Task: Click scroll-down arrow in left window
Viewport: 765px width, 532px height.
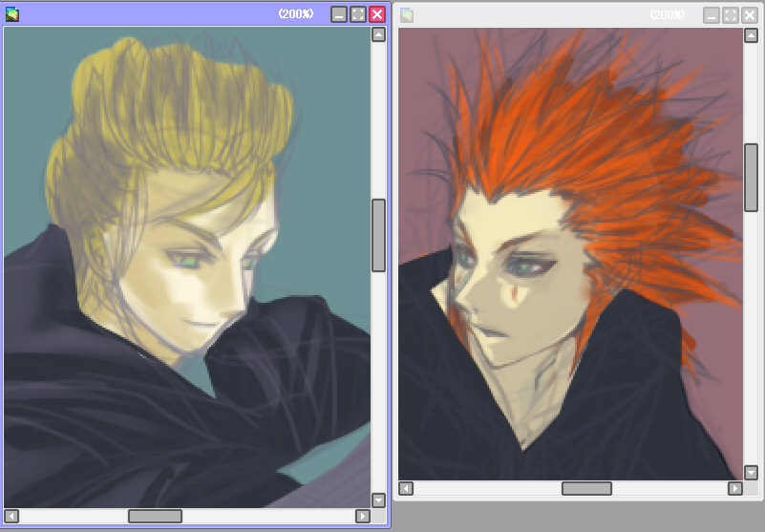Action: pos(378,500)
